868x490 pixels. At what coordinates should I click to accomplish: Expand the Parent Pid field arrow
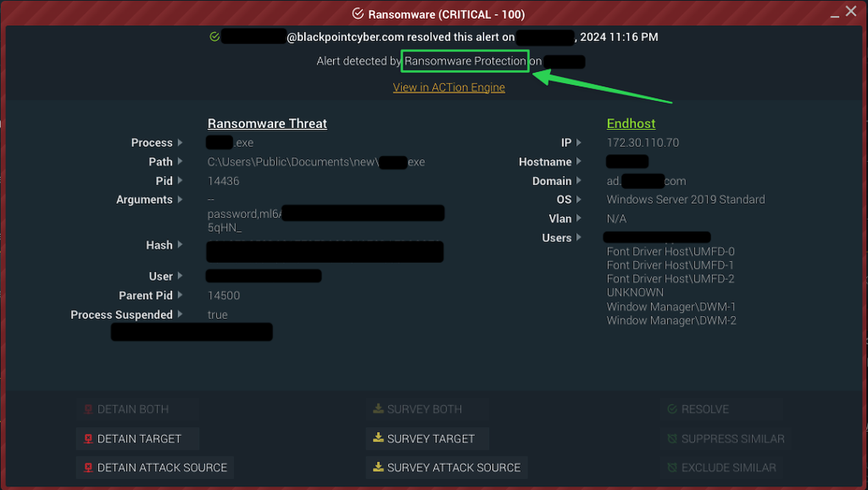click(x=180, y=295)
